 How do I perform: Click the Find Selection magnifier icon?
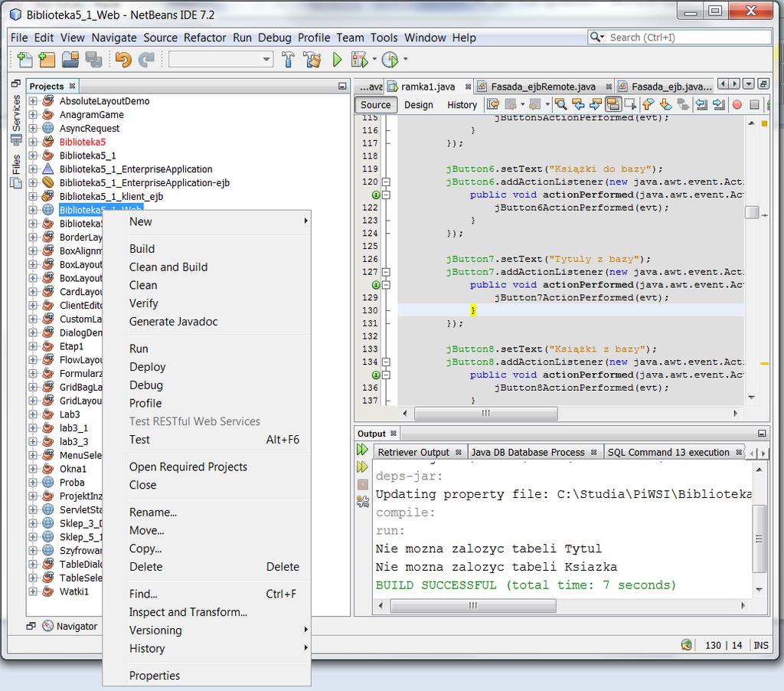pos(560,104)
